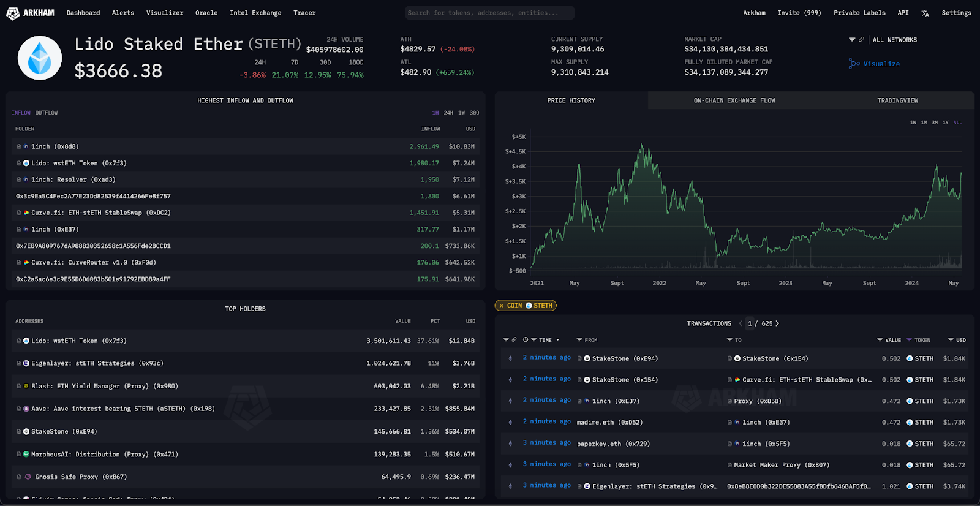980x506 pixels.
Task: Open the Tracer page
Action: pyautogui.click(x=304, y=13)
